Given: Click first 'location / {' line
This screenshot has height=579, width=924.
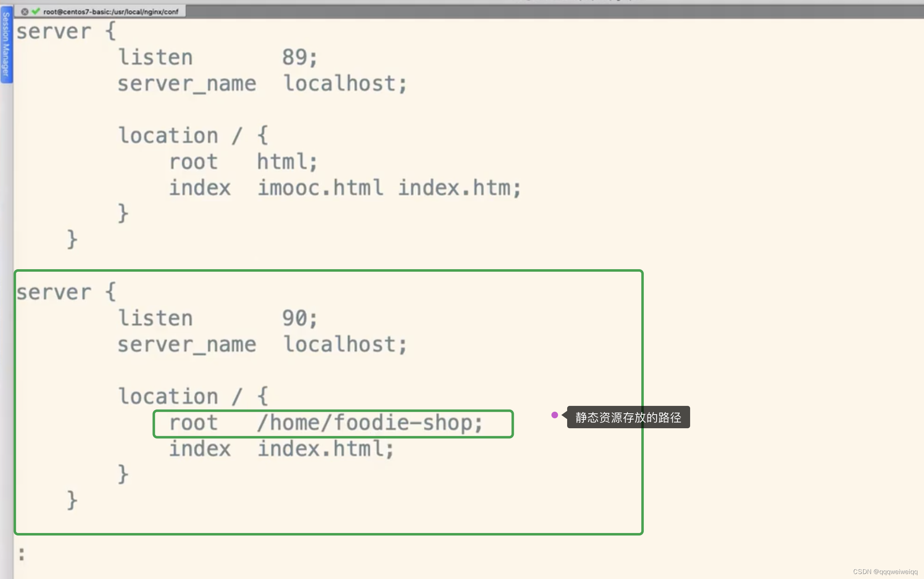Looking at the screenshot, I should pyautogui.click(x=193, y=136).
